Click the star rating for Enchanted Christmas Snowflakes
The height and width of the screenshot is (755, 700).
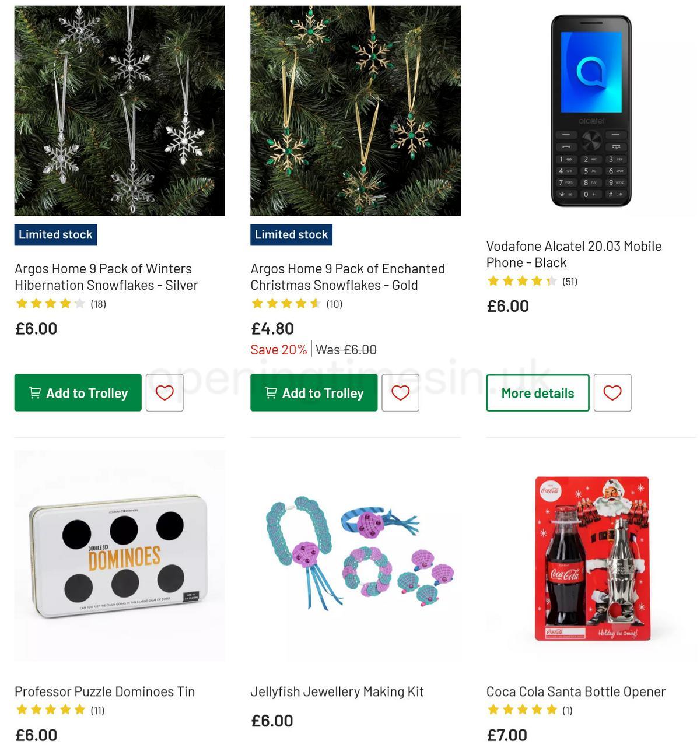pos(285,303)
